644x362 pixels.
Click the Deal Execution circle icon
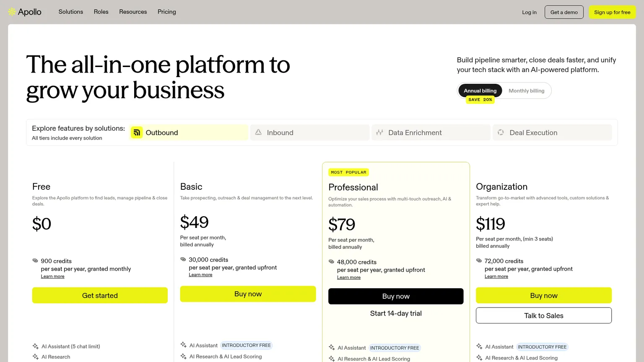501,132
